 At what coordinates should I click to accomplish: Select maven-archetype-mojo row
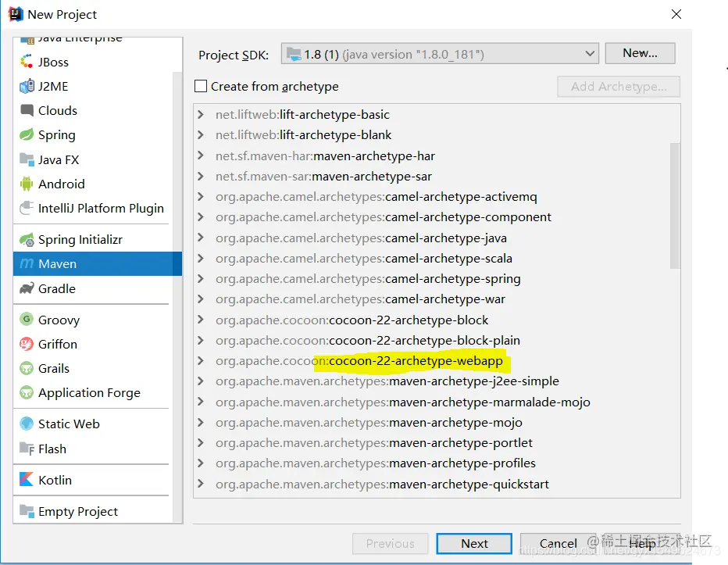pyautogui.click(x=437, y=422)
